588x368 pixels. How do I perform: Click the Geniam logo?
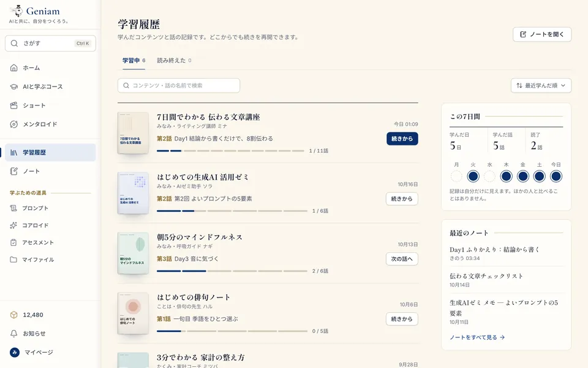point(35,11)
